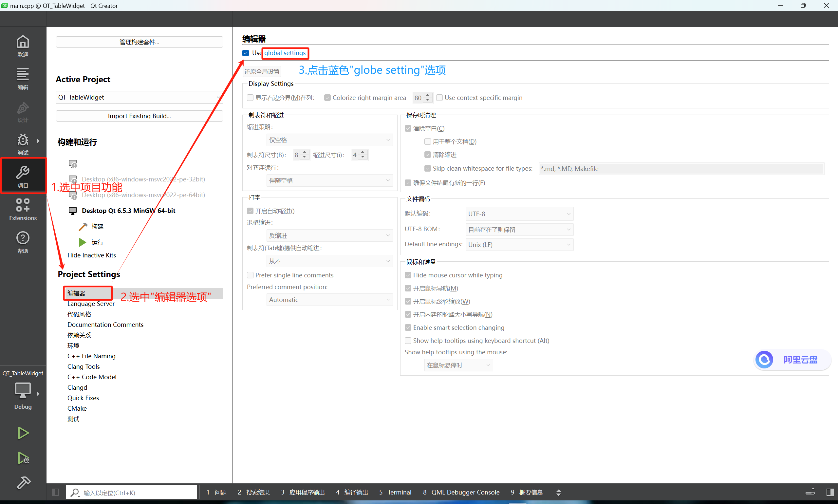Click the 还原全局设置 button
Screen dimensions: 838x504
click(262, 71)
